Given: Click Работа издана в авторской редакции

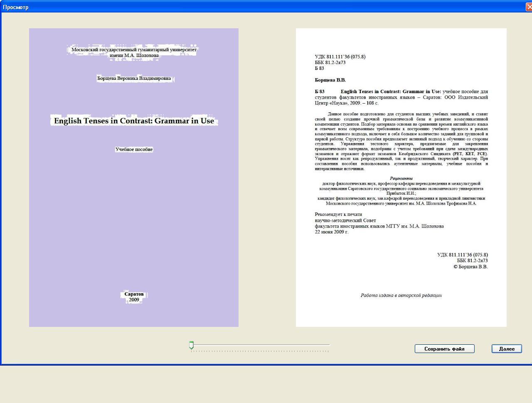Looking at the screenshot, I should (401, 295).
